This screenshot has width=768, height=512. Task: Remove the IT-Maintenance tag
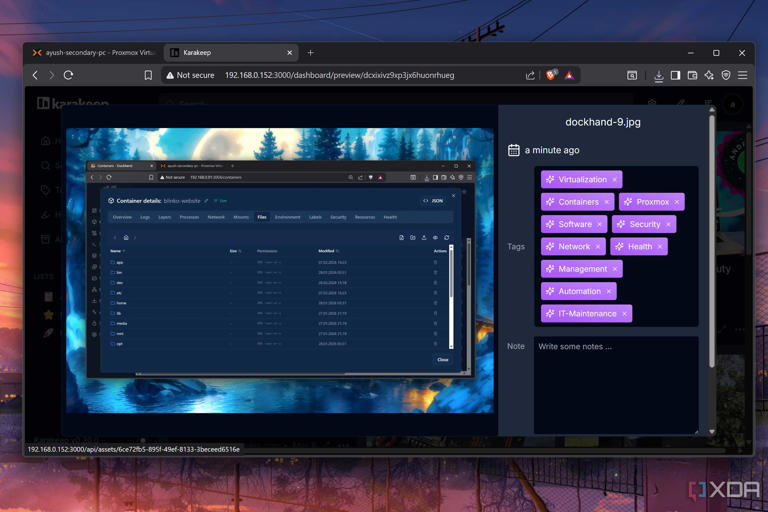[x=624, y=314]
